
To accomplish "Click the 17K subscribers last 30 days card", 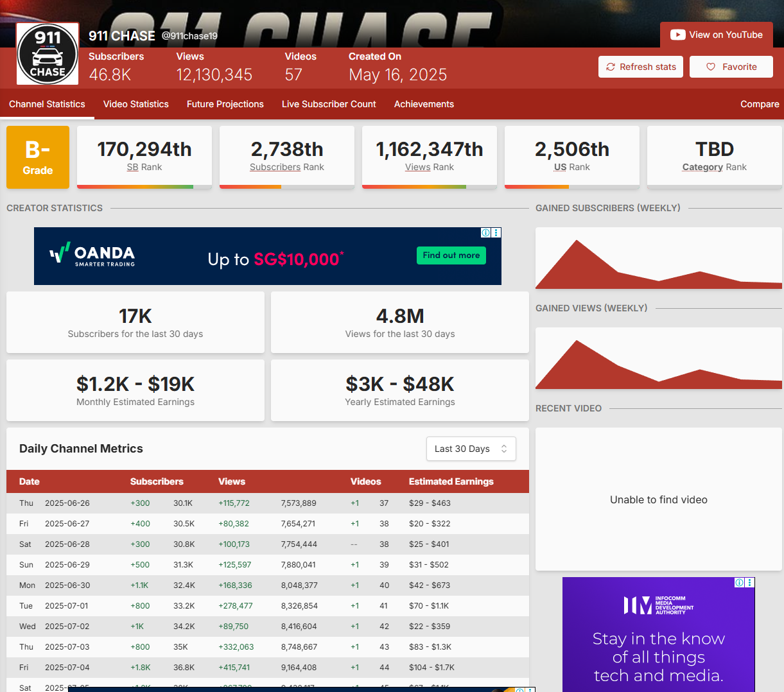I will pyautogui.click(x=135, y=322).
